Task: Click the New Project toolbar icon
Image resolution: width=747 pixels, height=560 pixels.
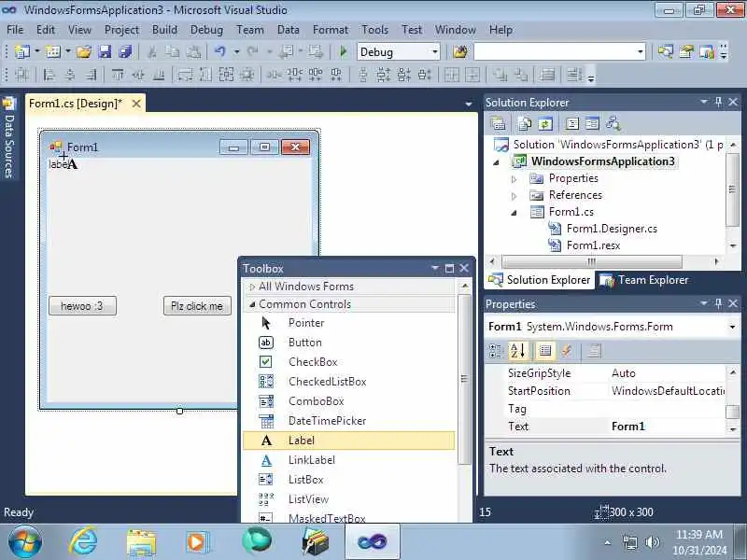Action: 21,51
